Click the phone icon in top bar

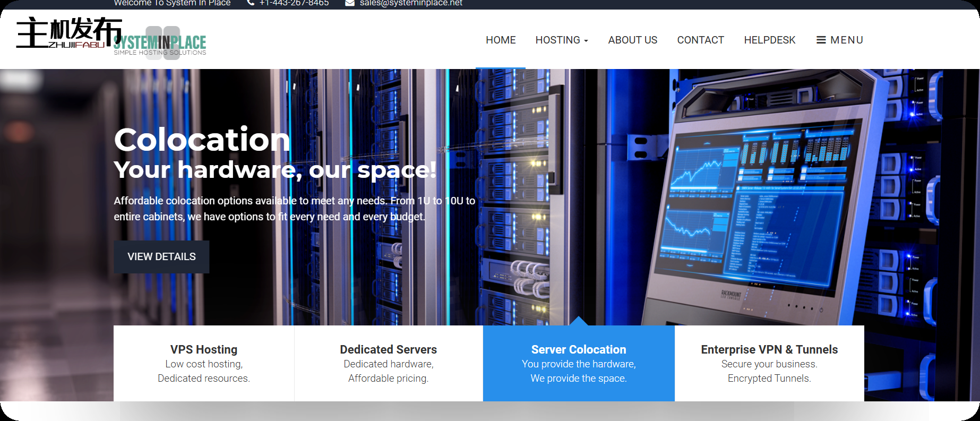[x=251, y=3]
